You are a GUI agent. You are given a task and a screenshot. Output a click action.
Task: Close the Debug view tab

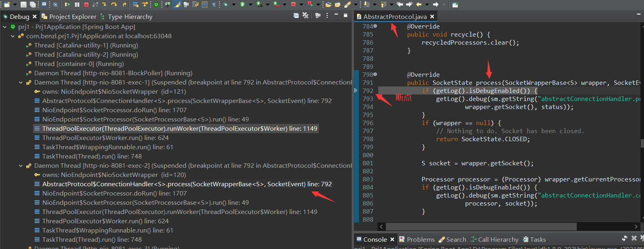point(35,16)
